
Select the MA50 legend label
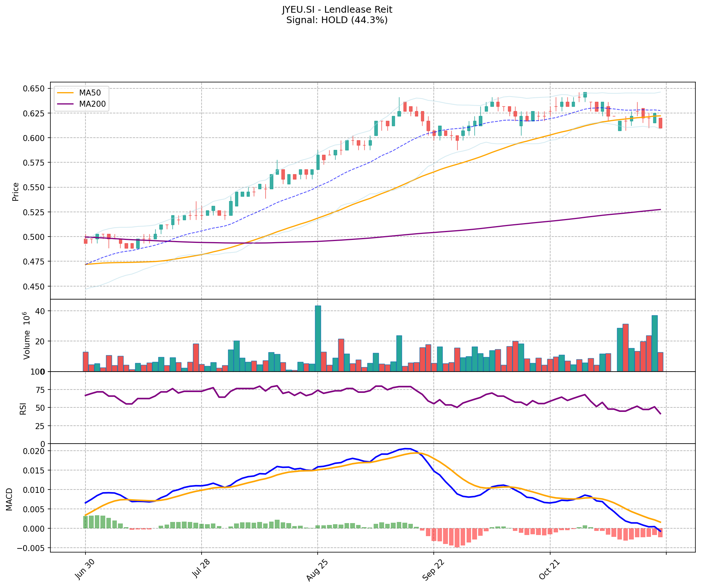[x=90, y=93]
